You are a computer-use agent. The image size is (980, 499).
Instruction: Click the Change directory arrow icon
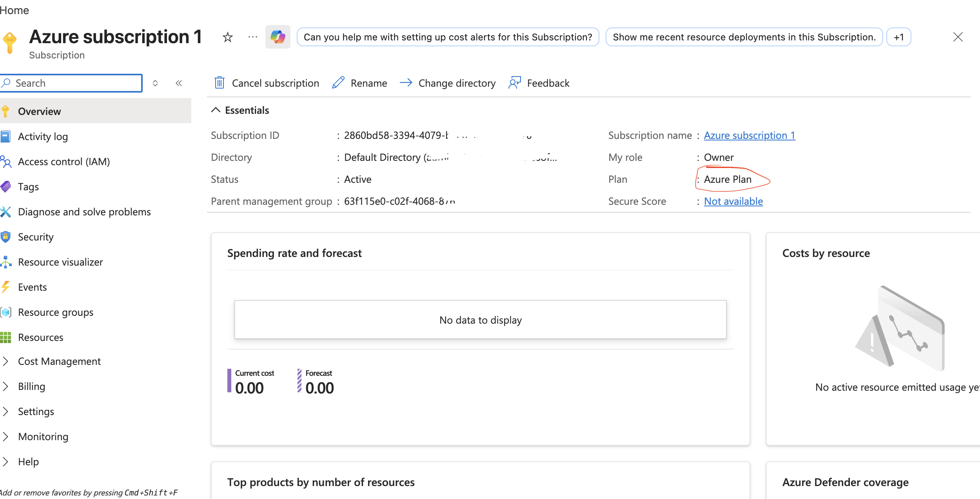tap(406, 83)
